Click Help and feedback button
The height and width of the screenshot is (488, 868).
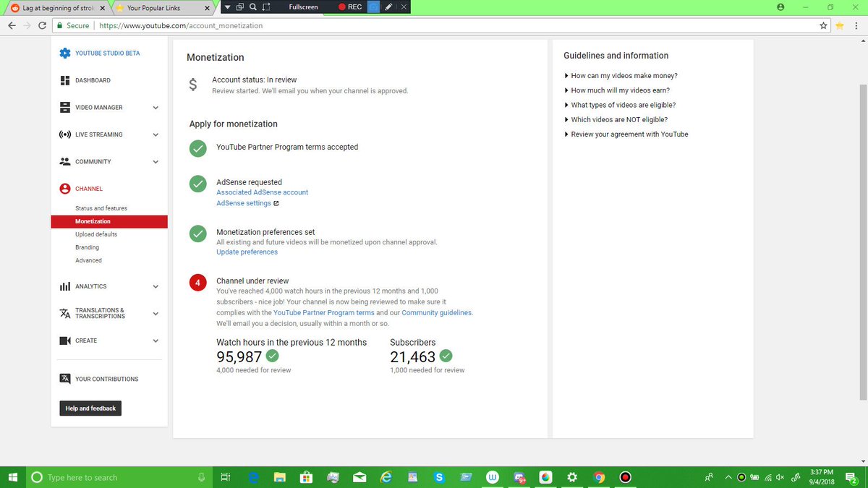coord(90,408)
